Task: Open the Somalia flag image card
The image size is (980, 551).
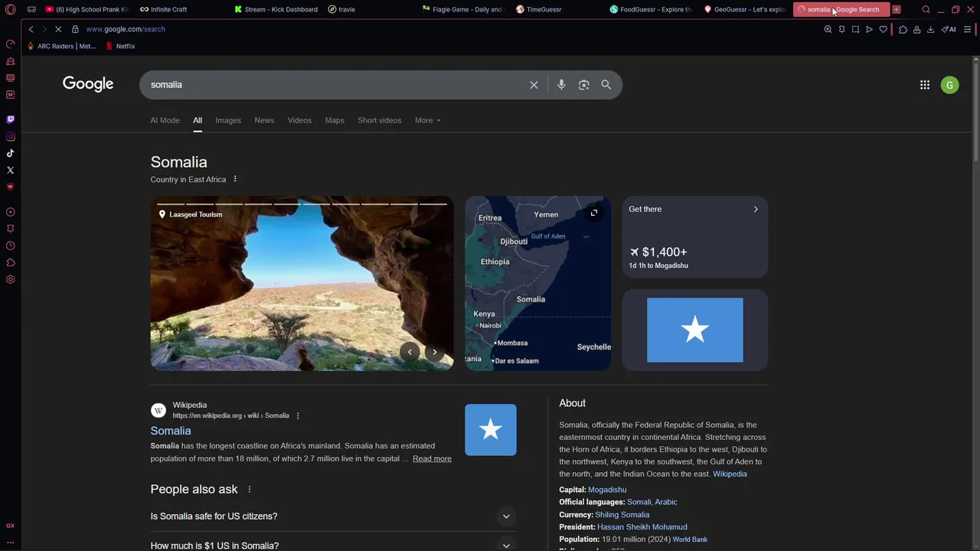Action: click(x=694, y=330)
